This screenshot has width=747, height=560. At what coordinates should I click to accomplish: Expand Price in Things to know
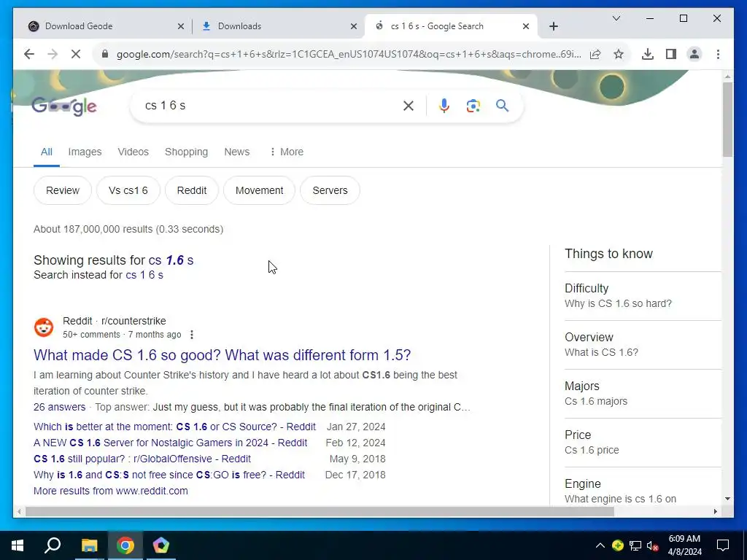pos(643,442)
